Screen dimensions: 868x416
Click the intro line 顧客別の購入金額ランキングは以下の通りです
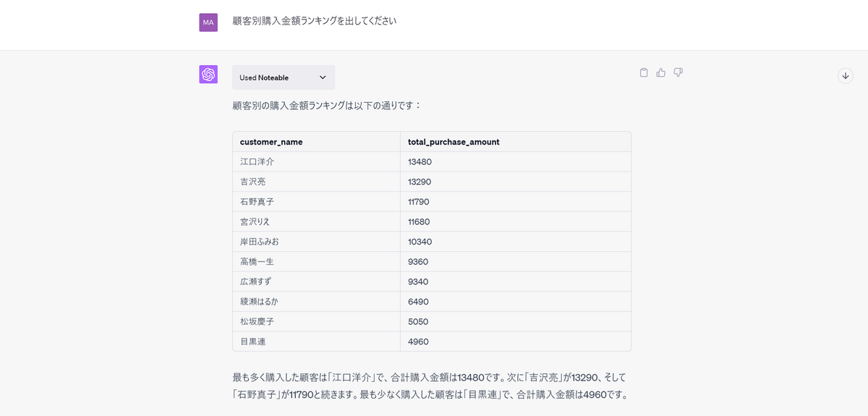(326, 106)
